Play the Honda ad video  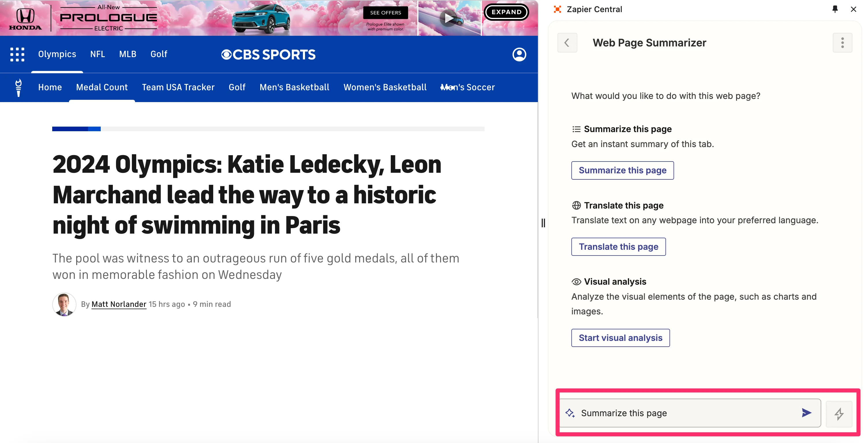tap(448, 18)
